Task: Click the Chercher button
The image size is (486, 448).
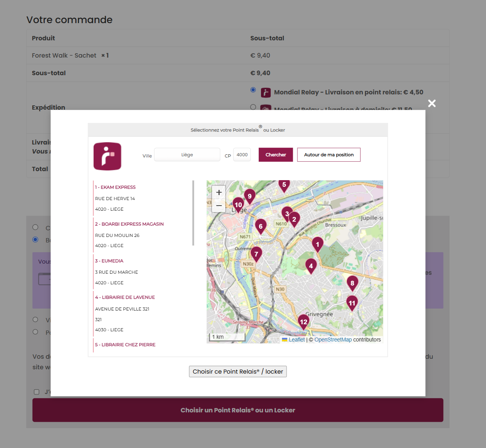Action: [x=276, y=155]
